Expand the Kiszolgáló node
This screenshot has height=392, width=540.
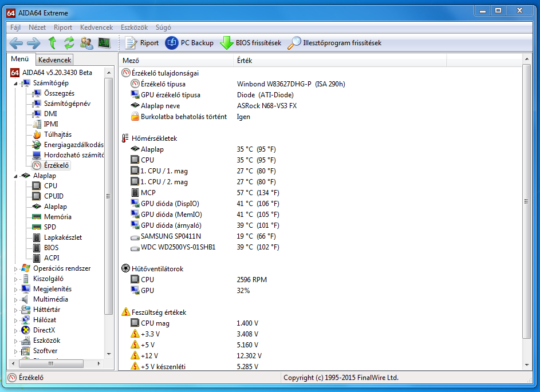15,279
